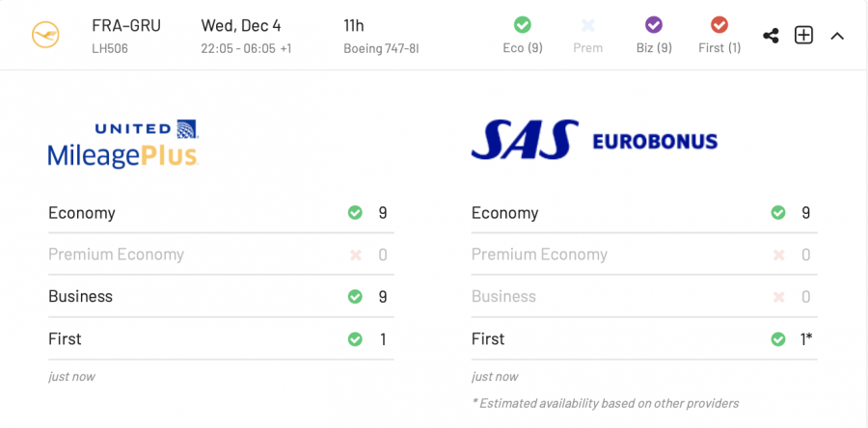Click the add-flight plus square icon
This screenshot has height=428, width=868.
pyautogui.click(x=803, y=35)
